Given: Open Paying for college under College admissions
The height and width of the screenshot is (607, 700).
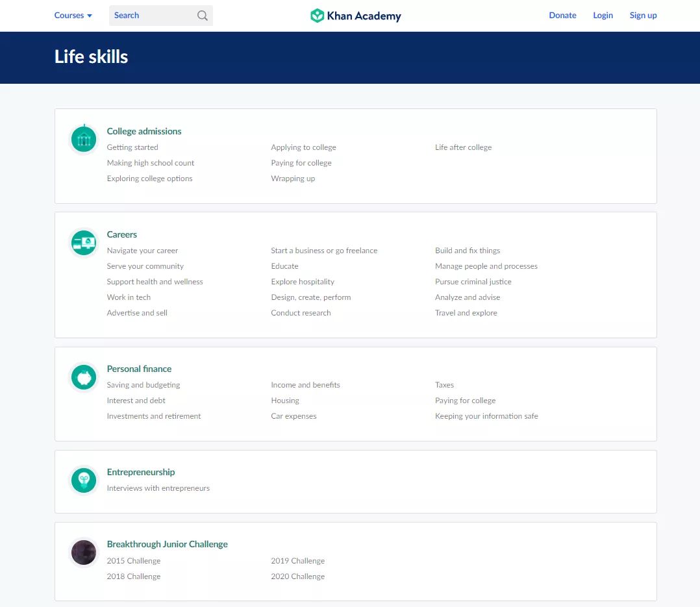Looking at the screenshot, I should coord(301,163).
